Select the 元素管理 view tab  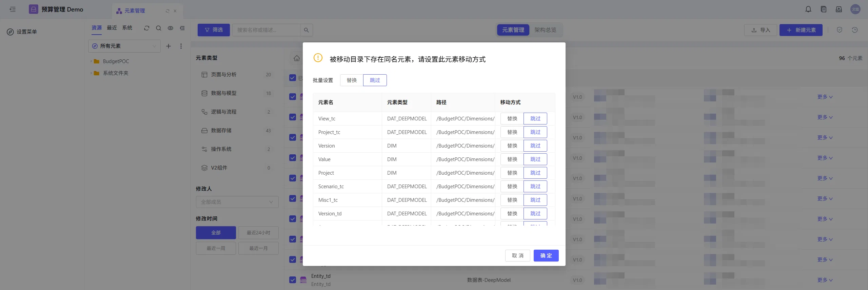(x=513, y=30)
